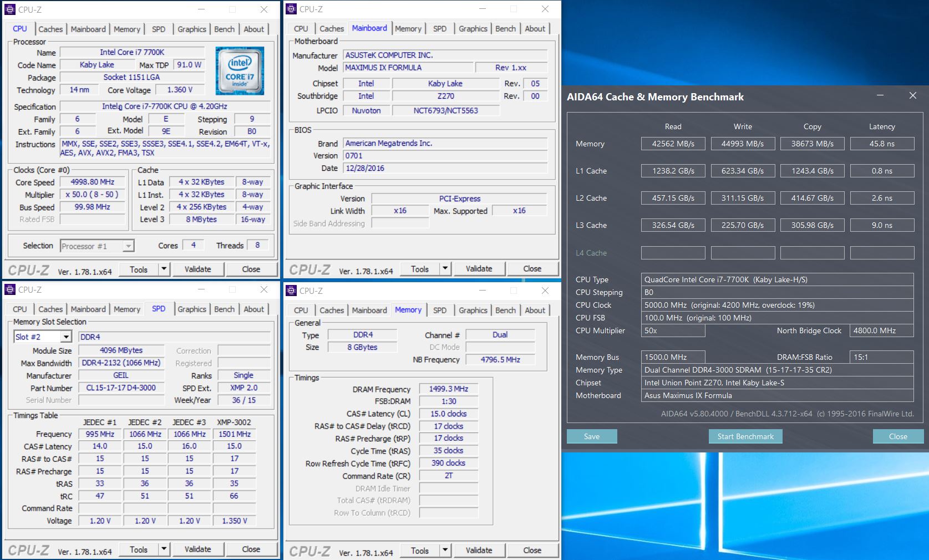Click the tRFC 390 clocks value
929x560 pixels.
449,463
